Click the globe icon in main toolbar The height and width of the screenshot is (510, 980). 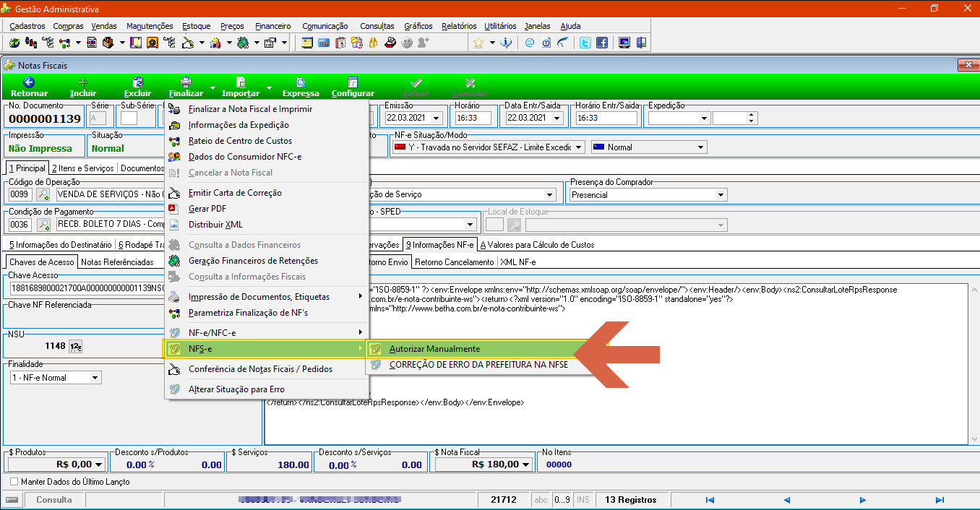point(14,43)
